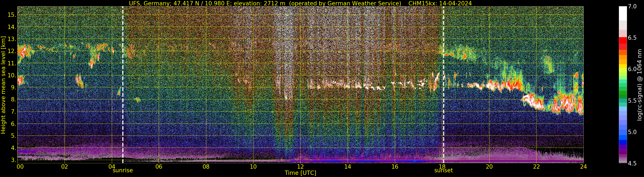This screenshot has width=644, height=177.
Task: Click the '14.' height tick label
Action: click(x=12, y=27)
